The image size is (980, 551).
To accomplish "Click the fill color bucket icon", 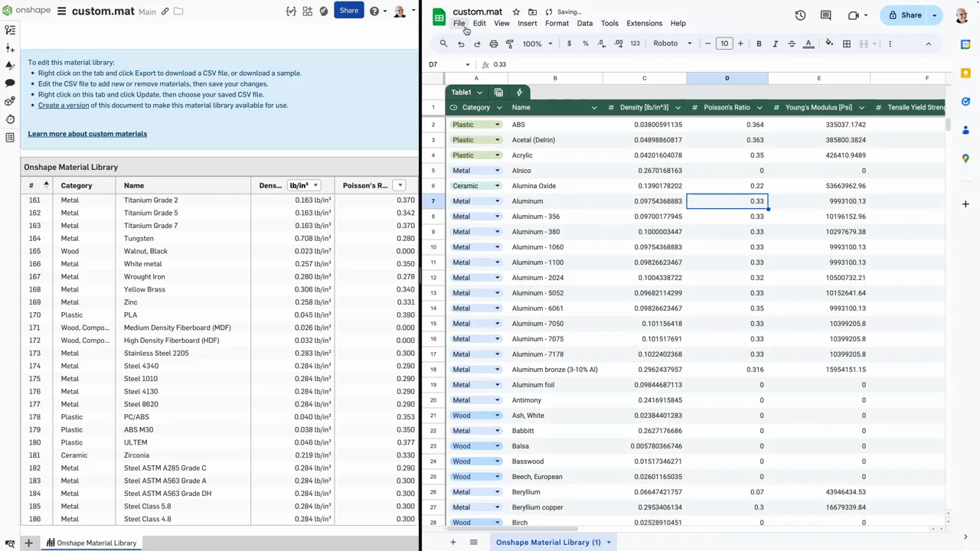I will pos(828,44).
